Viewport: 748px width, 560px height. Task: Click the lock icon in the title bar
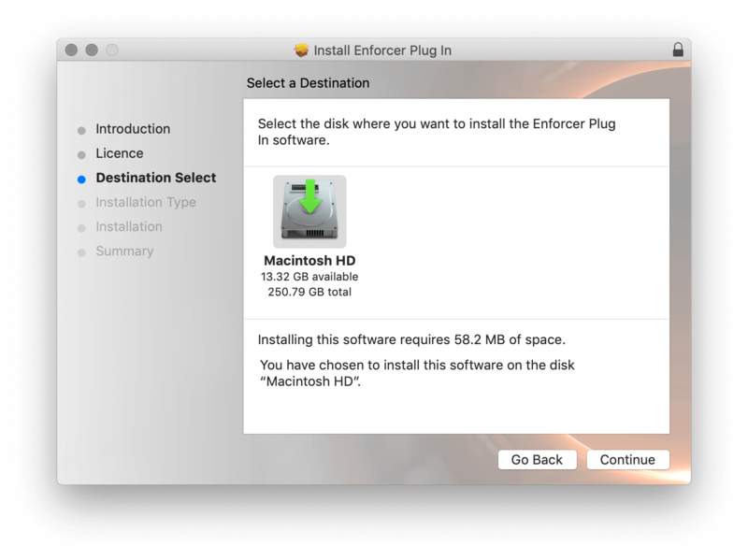point(677,50)
